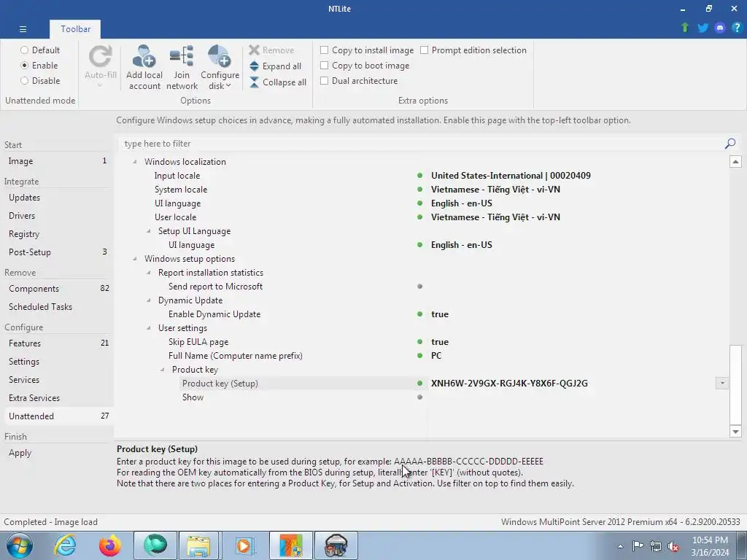Click the vertical scrollbar up arrow

pos(735,162)
